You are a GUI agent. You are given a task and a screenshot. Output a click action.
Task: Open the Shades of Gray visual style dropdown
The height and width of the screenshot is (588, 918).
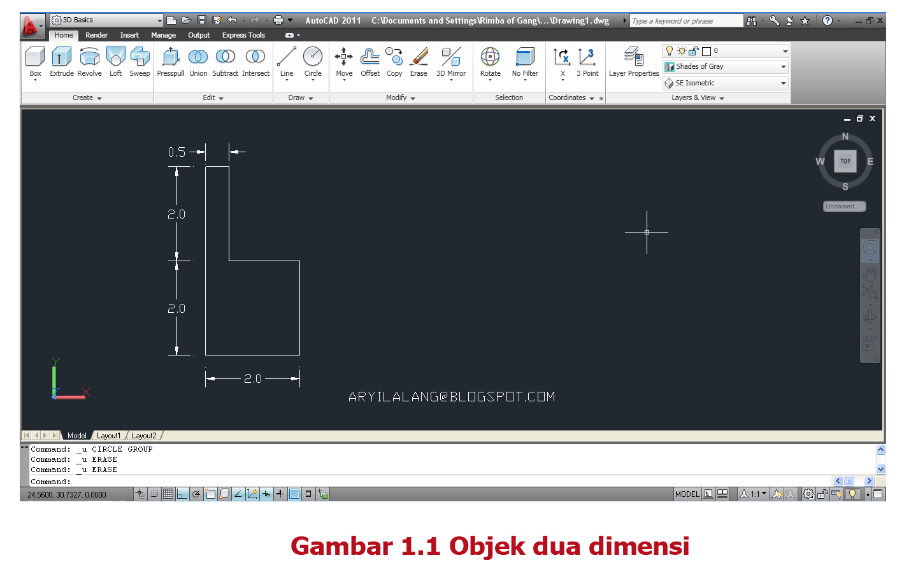pyautogui.click(x=783, y=66)
